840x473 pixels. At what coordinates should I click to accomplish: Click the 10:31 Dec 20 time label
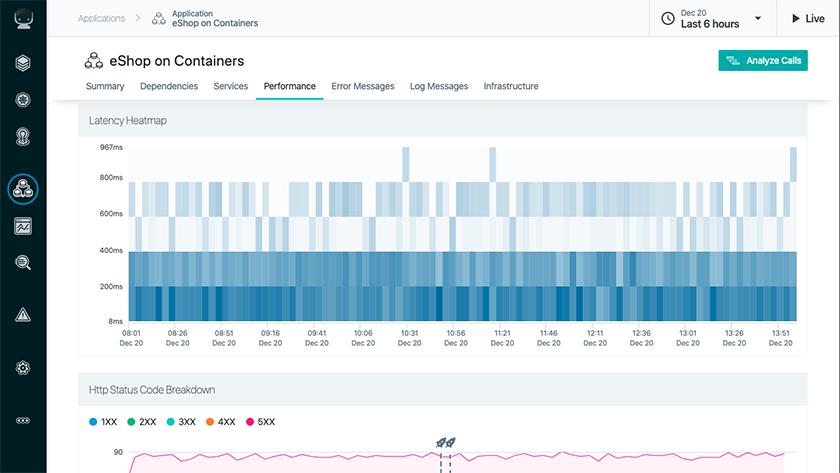tap(409, 338)
